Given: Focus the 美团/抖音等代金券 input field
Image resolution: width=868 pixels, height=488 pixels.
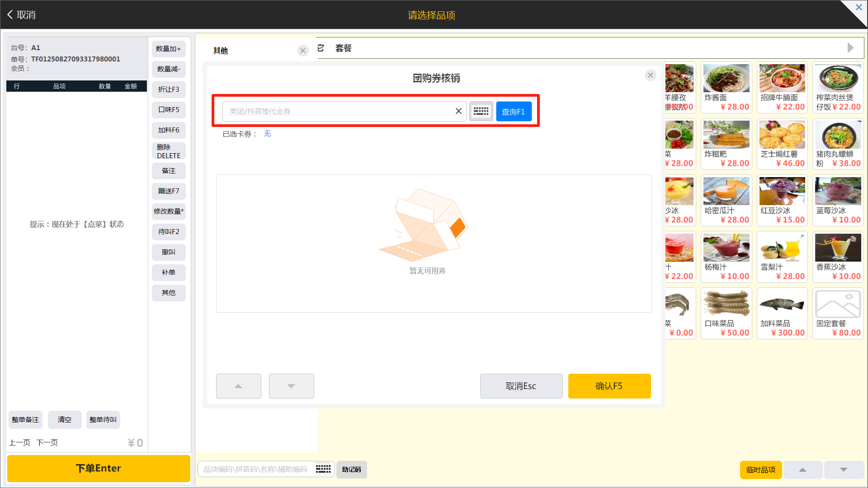Looking at the screenshot, I should 339,111.
